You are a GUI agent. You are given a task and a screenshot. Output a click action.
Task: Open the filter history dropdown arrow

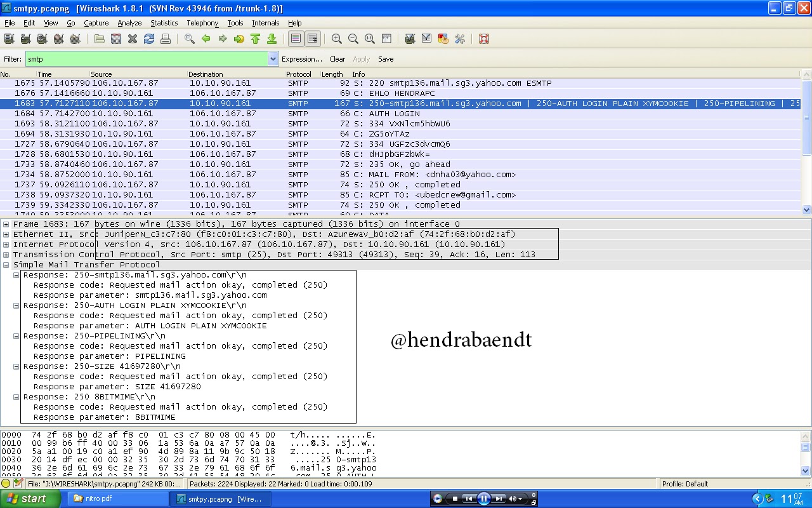point(273,58)
